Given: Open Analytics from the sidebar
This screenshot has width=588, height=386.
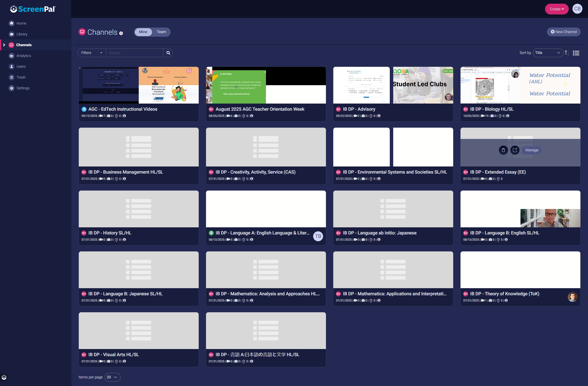Looking at the screenshot, I should (x=24, y=56).
